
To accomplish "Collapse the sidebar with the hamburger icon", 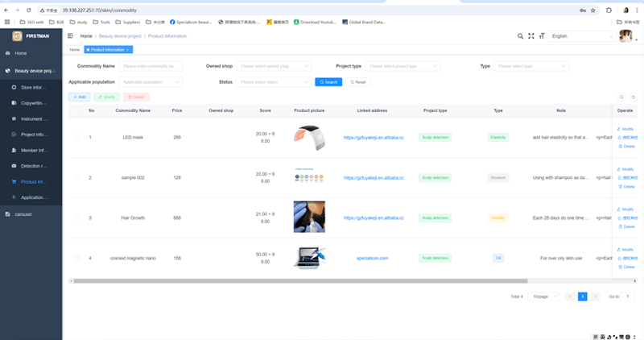I will [x=71, y=36].
